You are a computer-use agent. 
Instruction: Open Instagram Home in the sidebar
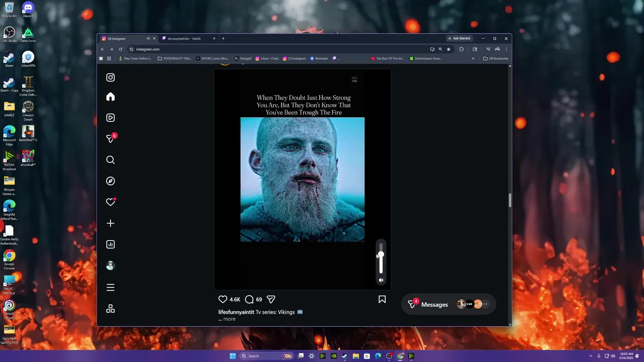pos(110,97)
